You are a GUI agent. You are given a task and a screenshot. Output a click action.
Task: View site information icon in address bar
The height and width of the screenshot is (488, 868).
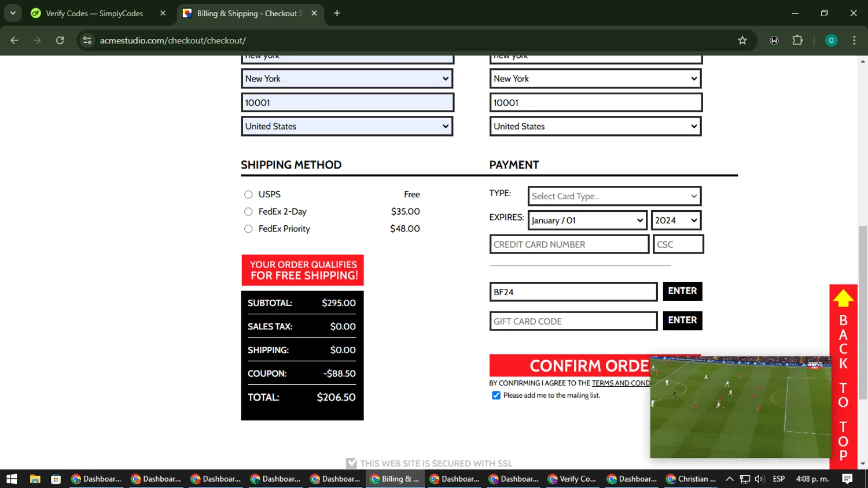click(x=87, y=41)
